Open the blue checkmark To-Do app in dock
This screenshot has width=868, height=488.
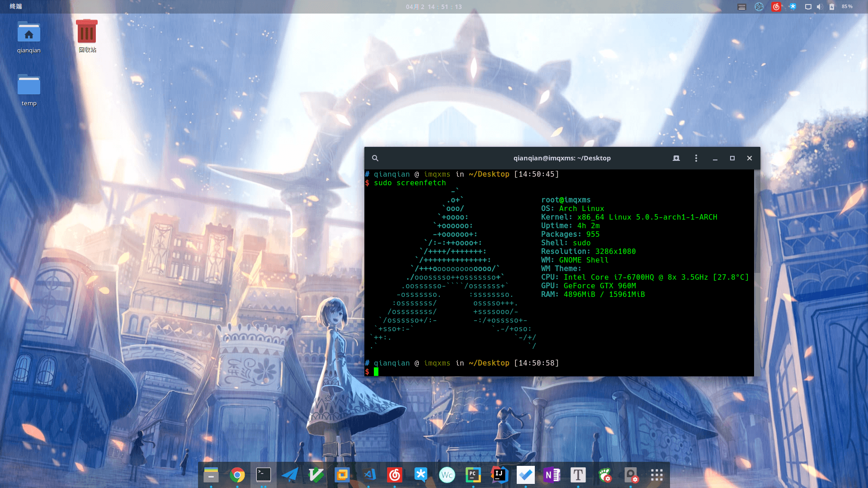click(526, 475)
